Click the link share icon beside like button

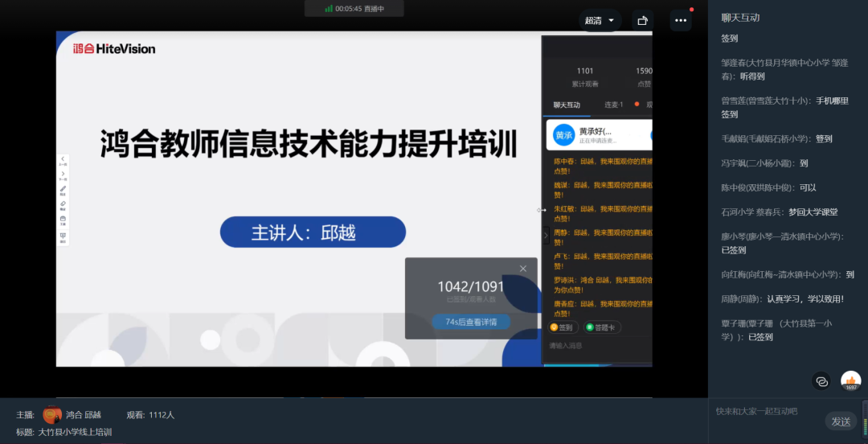(821, 381)
